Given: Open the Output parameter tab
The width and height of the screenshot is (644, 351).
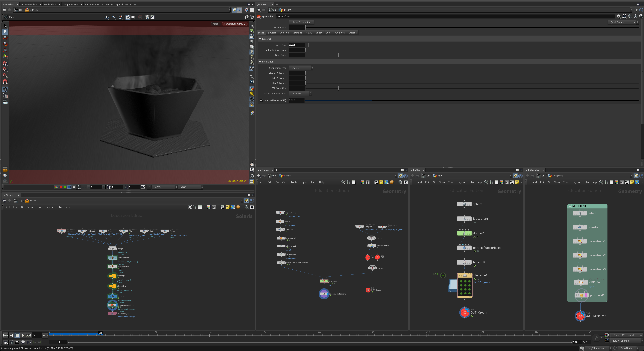Looking at the screenshot, I should [353, 33].
